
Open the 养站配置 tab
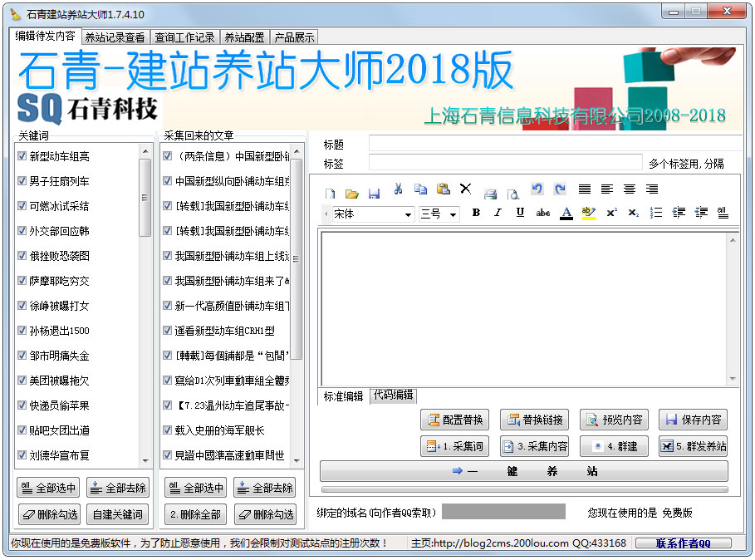(x=244, y=37)
